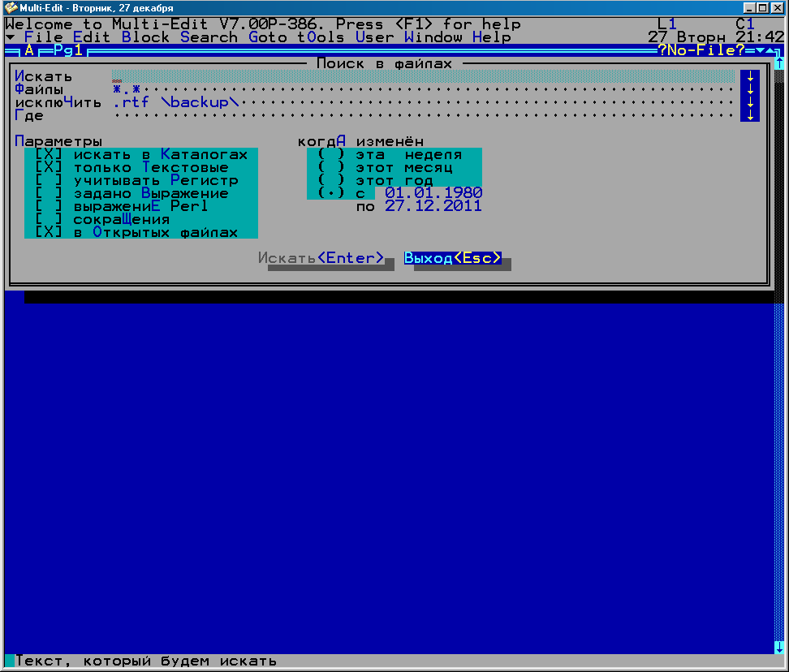Maximize the Multi-Edit window

click(763, 7)
